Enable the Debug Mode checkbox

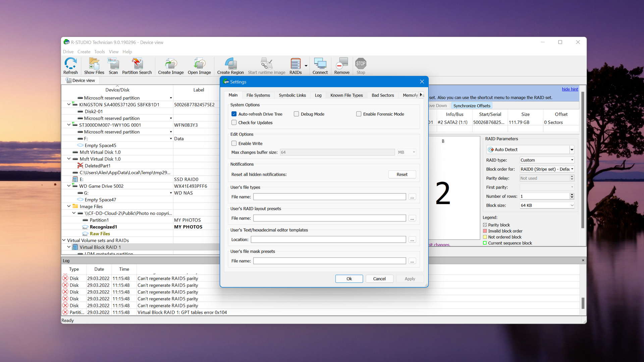coord(296,114)
